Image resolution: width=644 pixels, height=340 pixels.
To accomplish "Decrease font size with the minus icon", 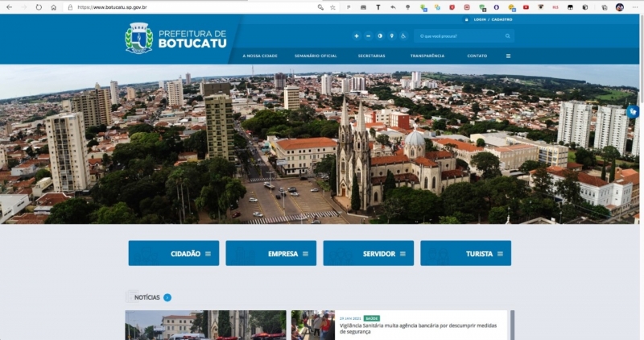I will pos(369,36).
